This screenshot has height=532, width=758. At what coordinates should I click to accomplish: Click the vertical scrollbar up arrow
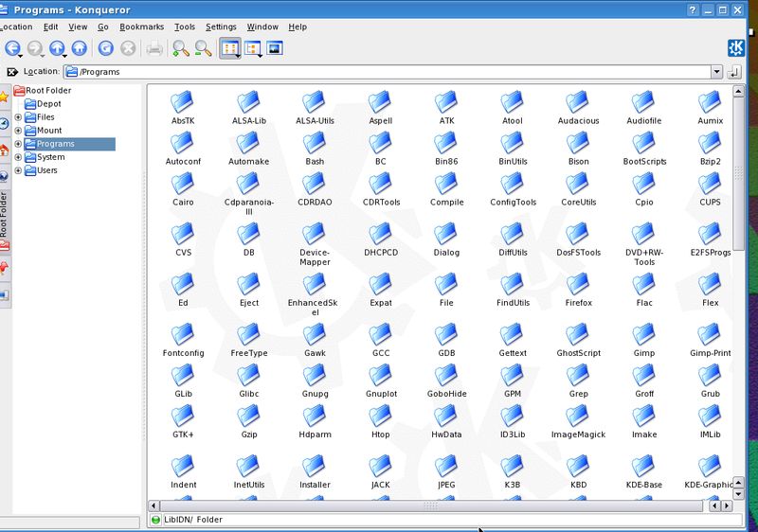coord(738,91)
